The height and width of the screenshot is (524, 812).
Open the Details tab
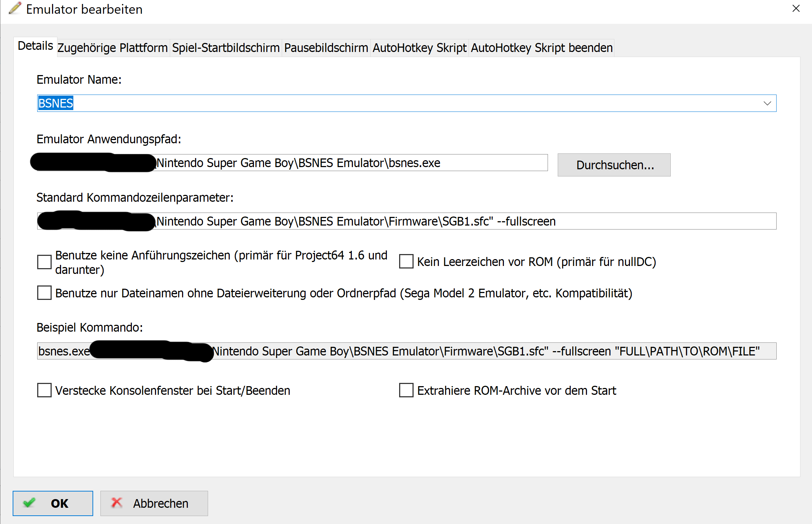[x=35, y=46]
